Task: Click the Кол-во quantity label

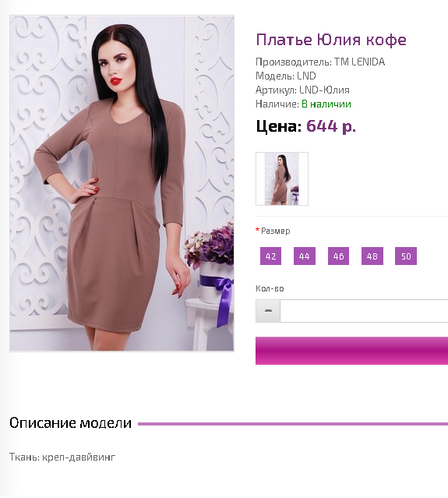Action: click(270, 288)
